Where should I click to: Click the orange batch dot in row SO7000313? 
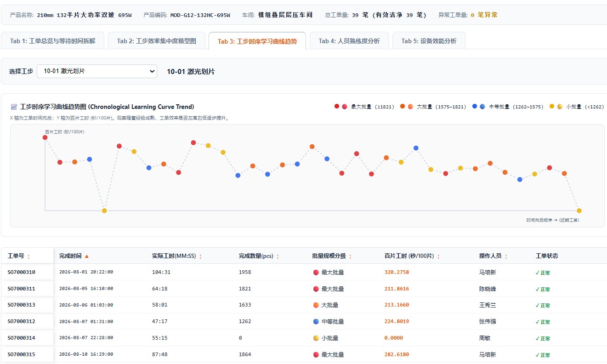pos(316,305)
